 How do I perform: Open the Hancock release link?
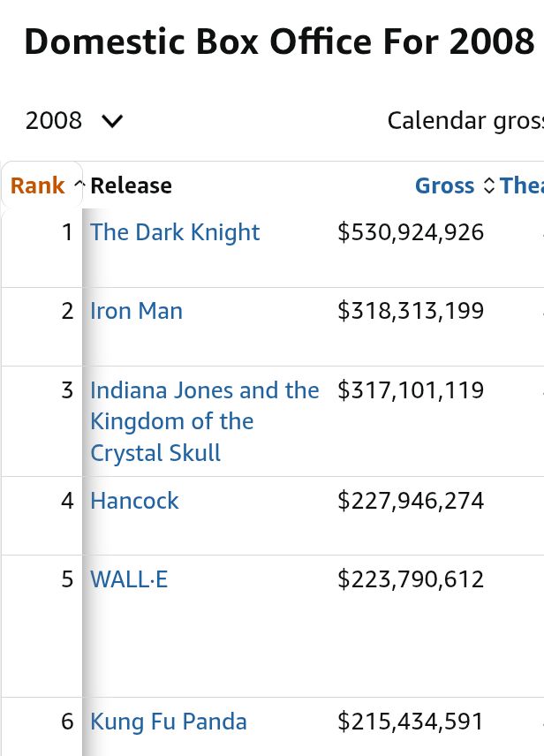click(134, 501)
